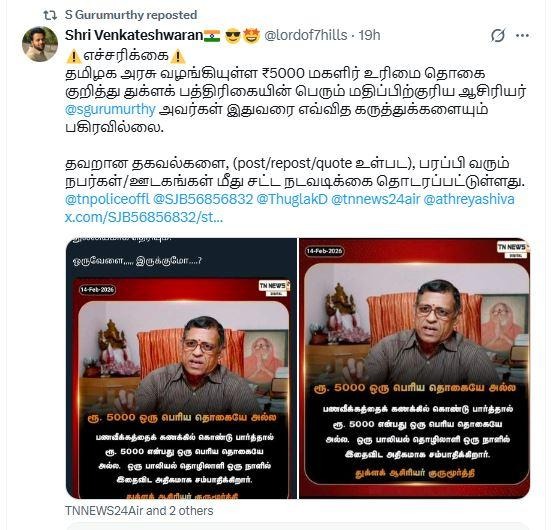Open the @tnpoliceoffl mention
The width and height of the screenshot is (553, 530).
click(107, 199)
